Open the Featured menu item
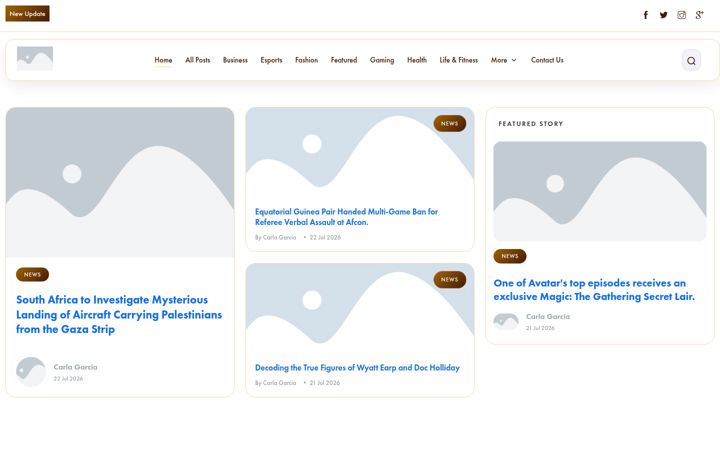The width and height of the screenshot is (720, 450). [344, 60]
